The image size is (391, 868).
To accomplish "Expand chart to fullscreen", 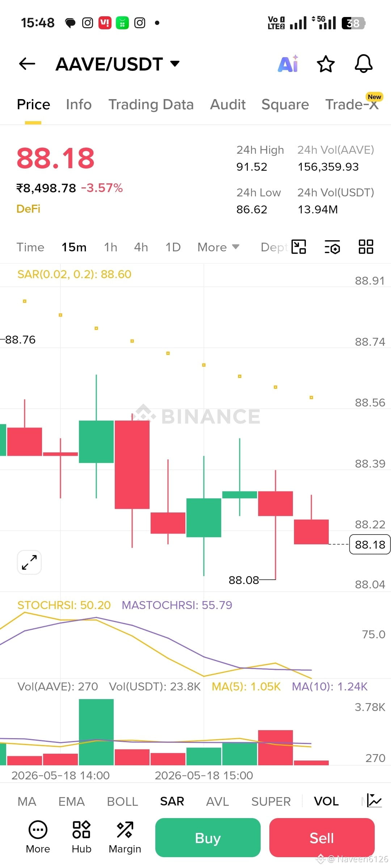I will pos(29,562).
